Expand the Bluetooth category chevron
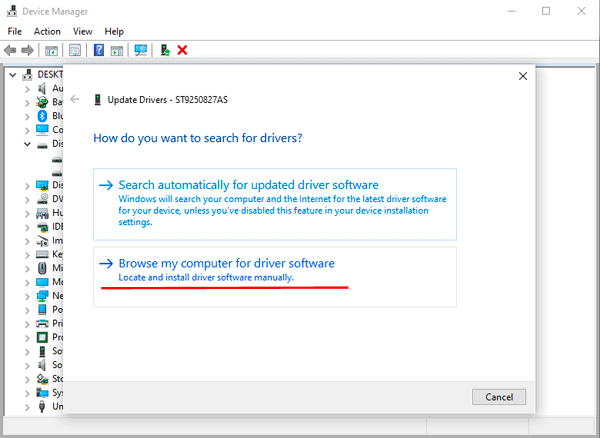The height and width of the screenshot is (438, 600). (x=27, y=117)
